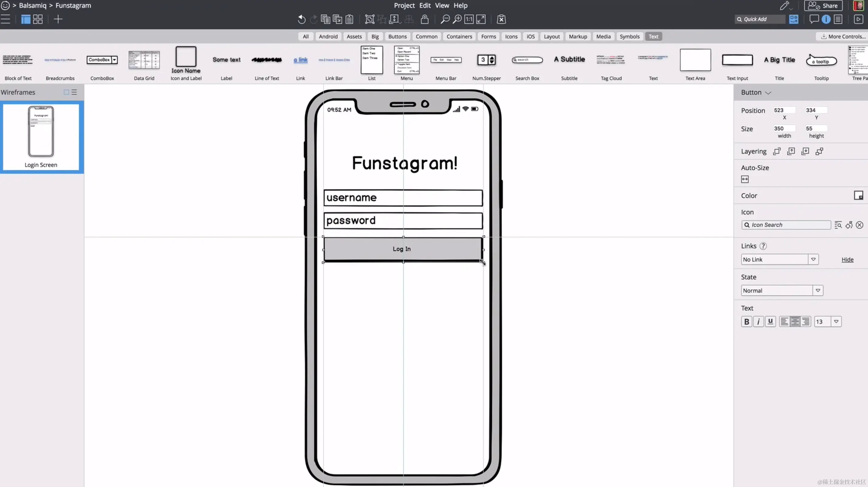
Task: Toggle italic text formatting
Action: (x=758, y=322)
